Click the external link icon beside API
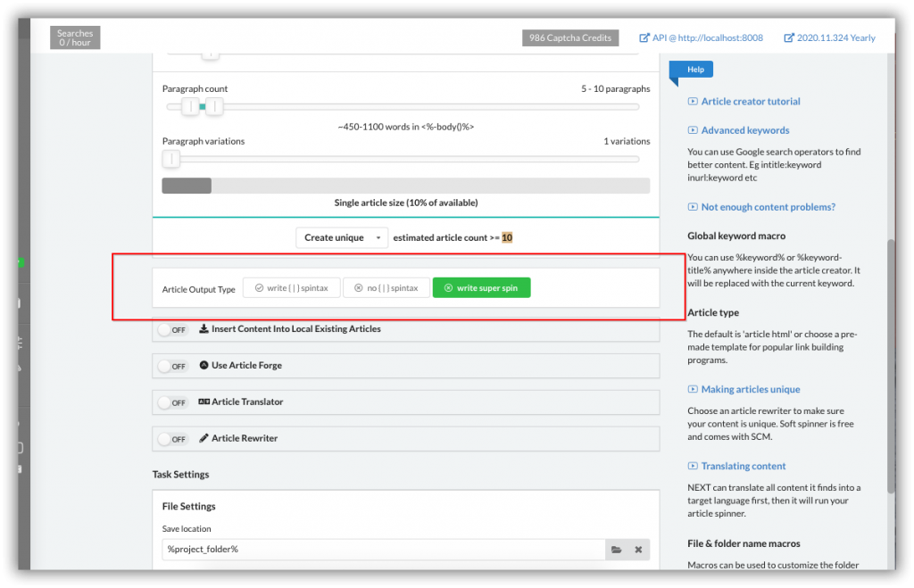The width and height of the screenshot is (914, 588). pos(644,37)
